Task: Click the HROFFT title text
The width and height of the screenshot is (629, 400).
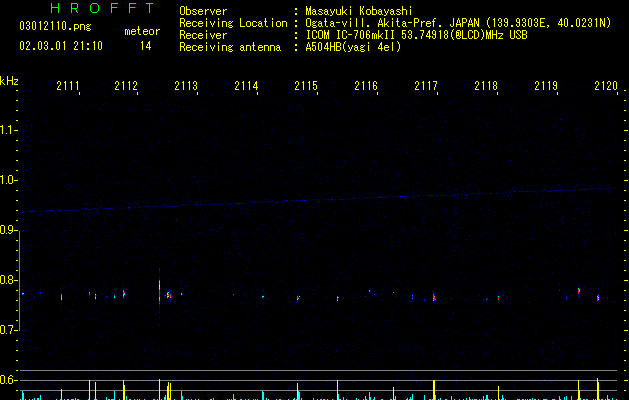Action: [103, 8]
